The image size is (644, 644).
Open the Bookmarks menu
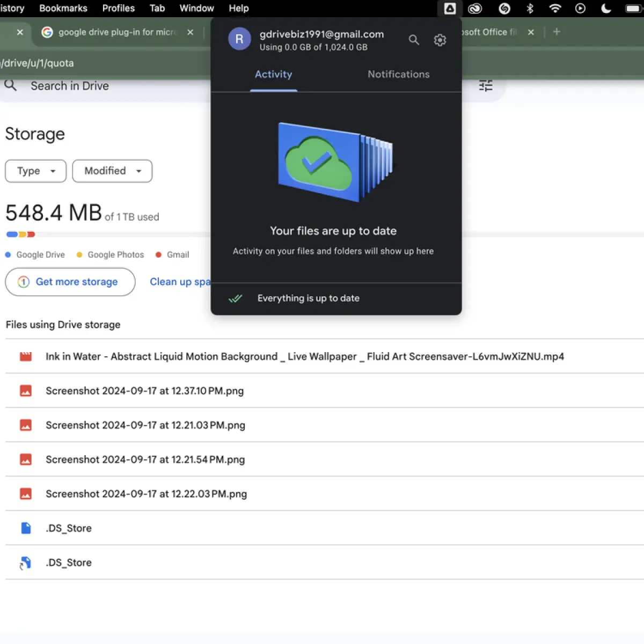click(63, 8)
